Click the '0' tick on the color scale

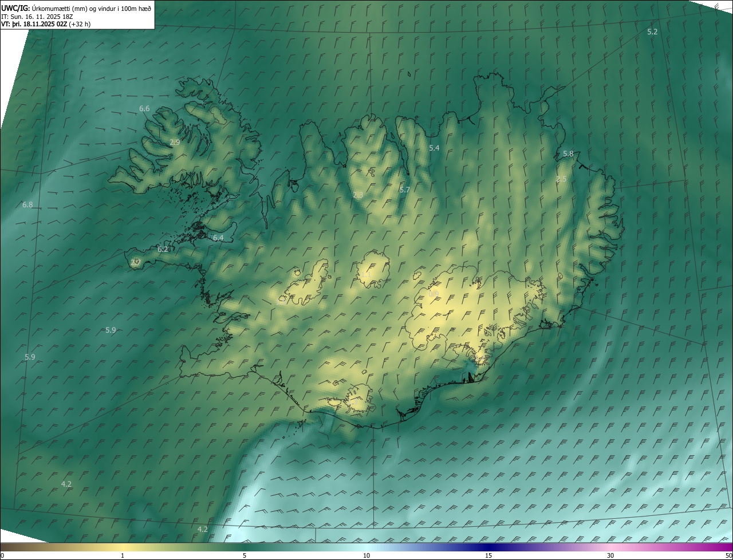point(2,555)
